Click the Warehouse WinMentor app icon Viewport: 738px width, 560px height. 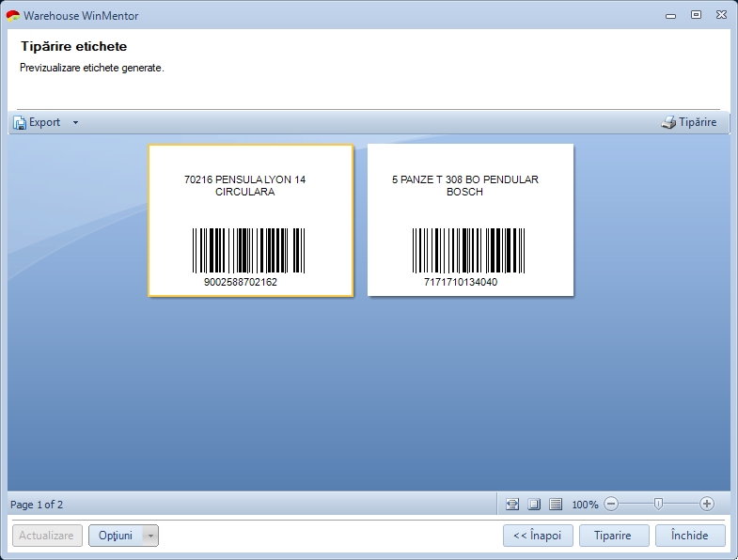tap(13, 16)
